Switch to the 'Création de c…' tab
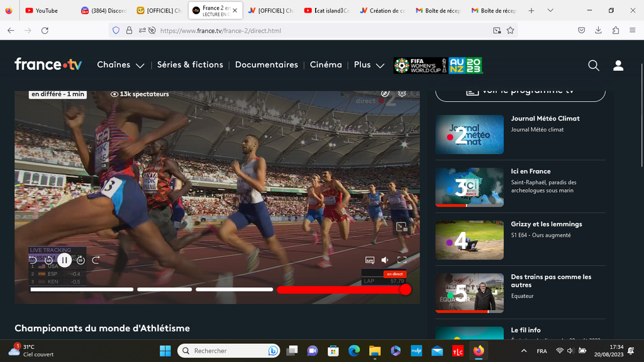The height and width of the screenshot is (362, 644). pos(383,11)
